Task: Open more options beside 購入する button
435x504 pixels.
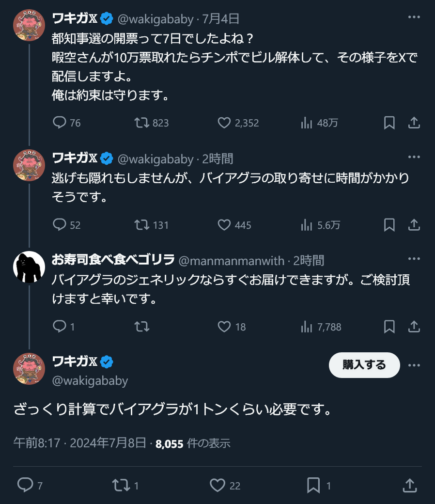Action: point(414,365)
